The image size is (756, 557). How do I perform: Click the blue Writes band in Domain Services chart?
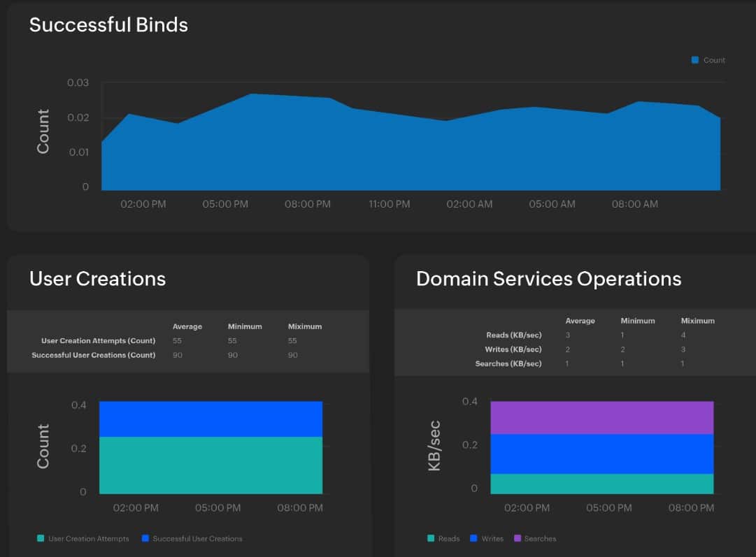602,454
